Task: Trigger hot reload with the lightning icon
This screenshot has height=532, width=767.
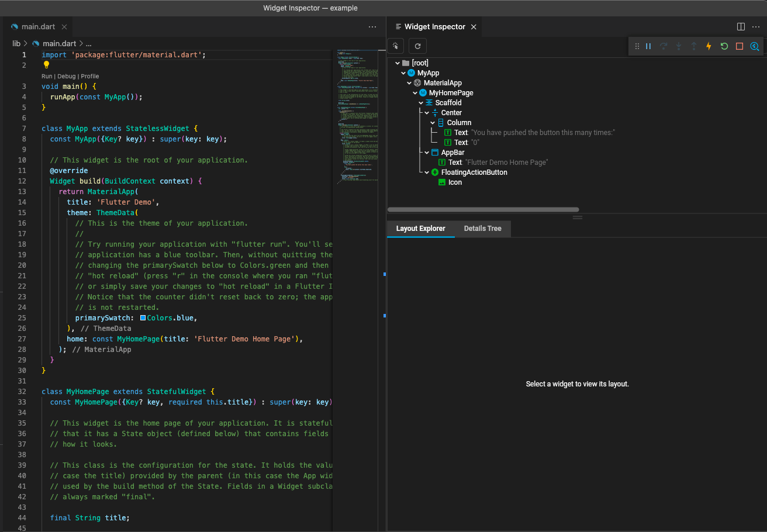Action: [709, 46]
